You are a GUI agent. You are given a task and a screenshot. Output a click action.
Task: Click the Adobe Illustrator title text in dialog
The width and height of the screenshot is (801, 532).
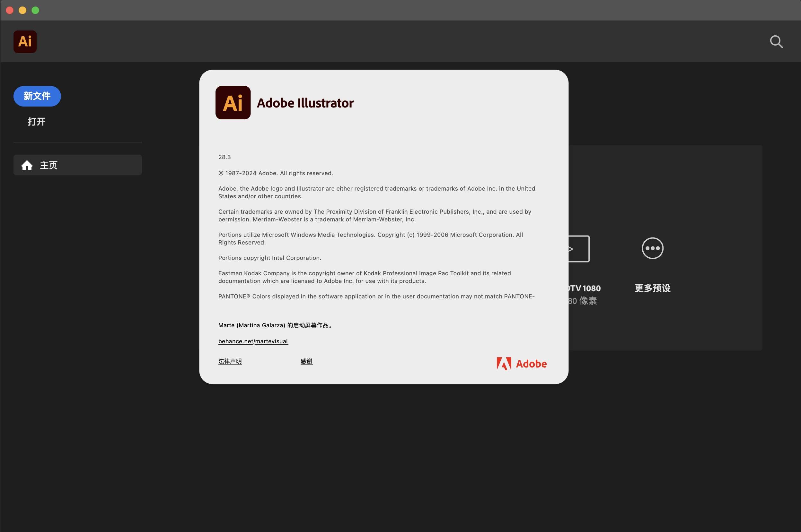click(305, 103)
